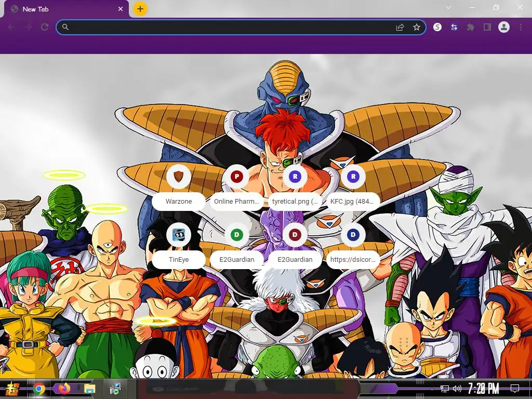Open dark red E2Guardian shortcut icon
The height and width of the screenshot is (399, 532).
(295, 235)
